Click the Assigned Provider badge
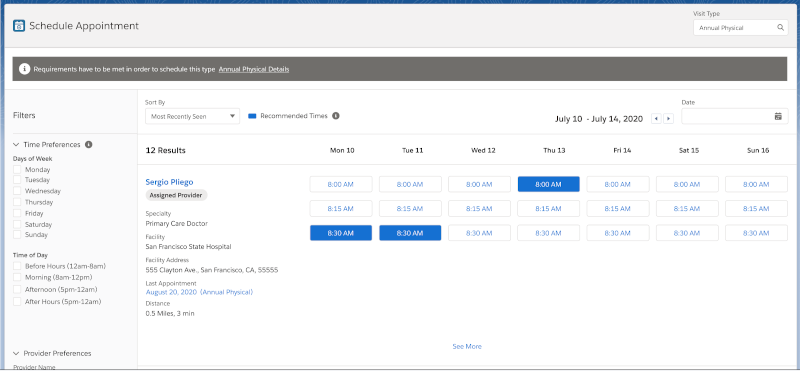This screenshot has width=800, height=371. pyautogui.click(x=177, y=195)
